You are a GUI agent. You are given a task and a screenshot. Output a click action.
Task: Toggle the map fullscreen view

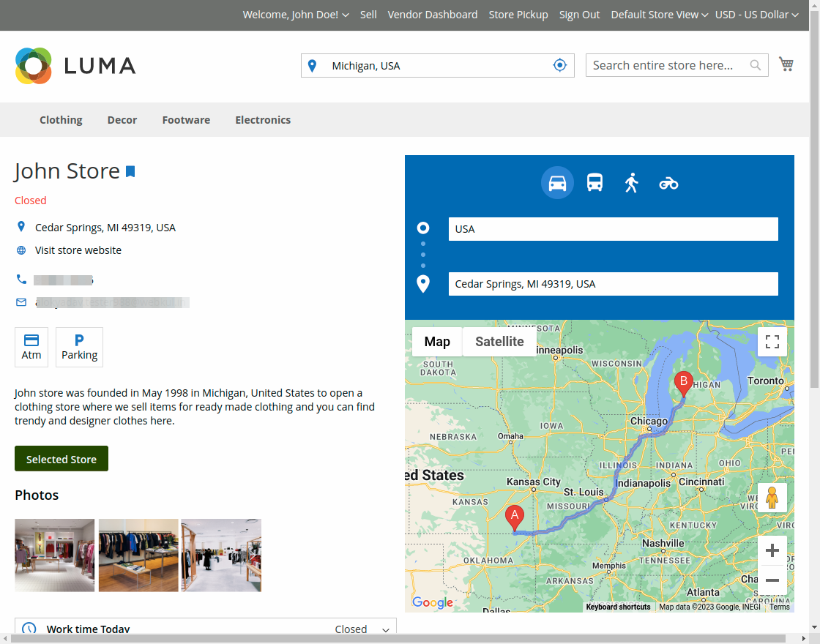[x=772, y=342]
